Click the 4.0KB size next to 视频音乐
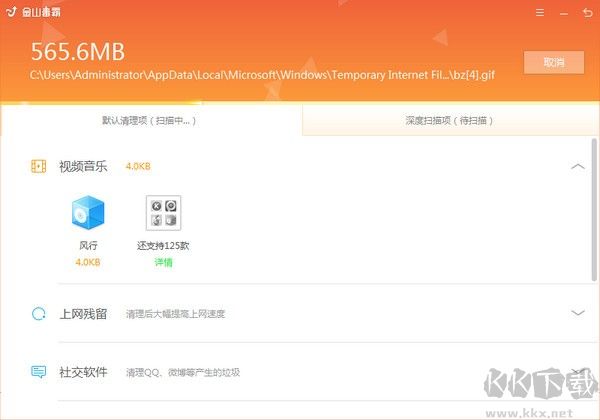Image resolution: width=600 pixels, height=420 pixels. tap(138, 166)
